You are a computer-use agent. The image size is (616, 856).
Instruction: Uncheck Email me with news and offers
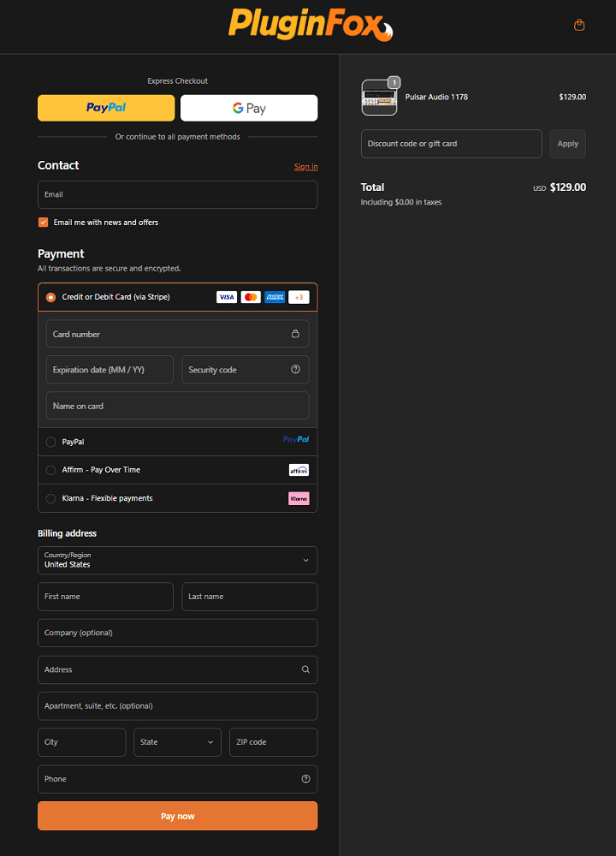coord(44,223)
